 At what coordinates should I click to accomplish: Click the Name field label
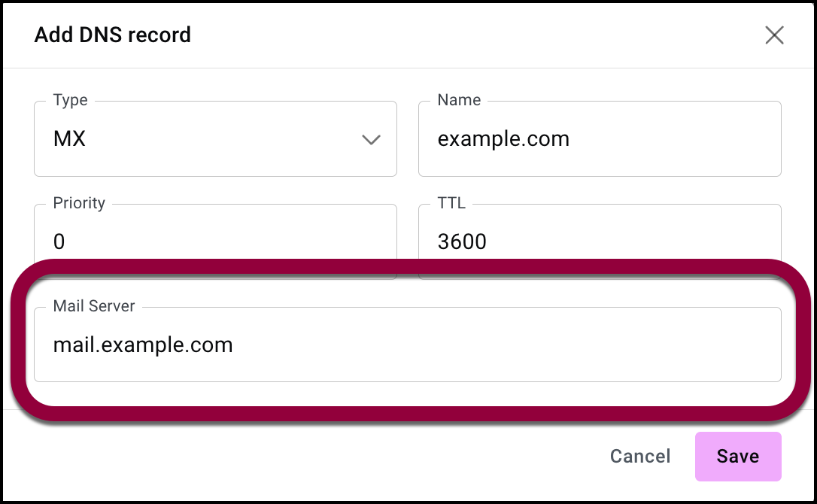pos(459,101)
